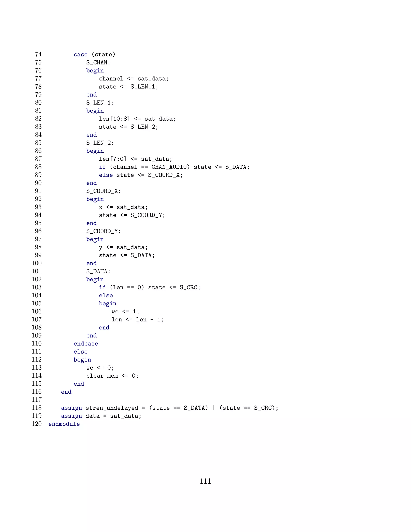Click the 'endcase' keyword
411x532 pixels.
tap(86, 344)
